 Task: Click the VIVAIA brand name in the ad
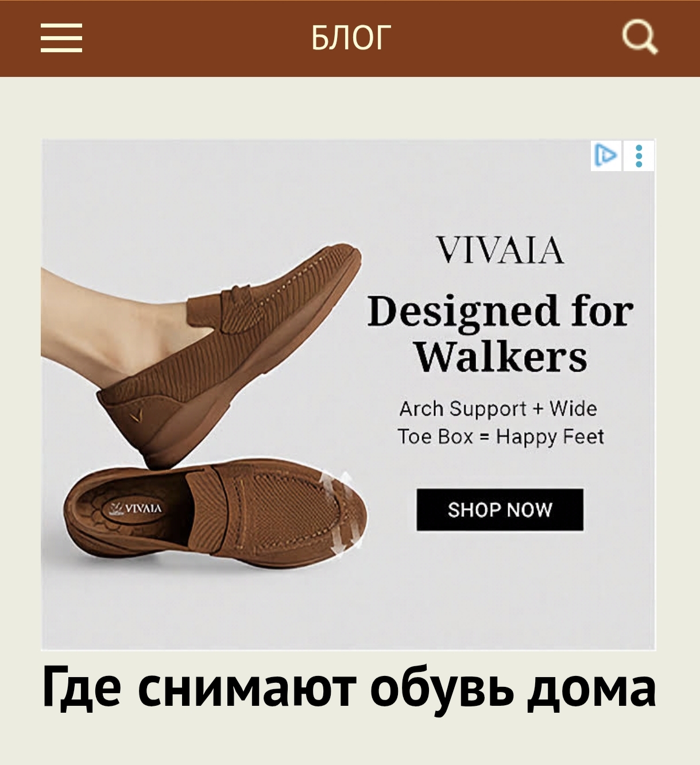click(x=500, y=251)
